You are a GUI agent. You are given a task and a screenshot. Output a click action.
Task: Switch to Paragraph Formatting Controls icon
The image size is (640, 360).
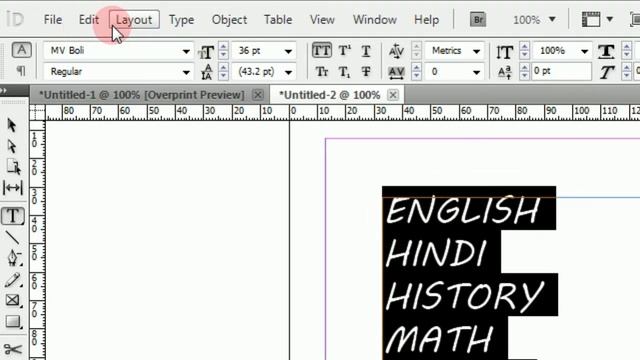21,71
